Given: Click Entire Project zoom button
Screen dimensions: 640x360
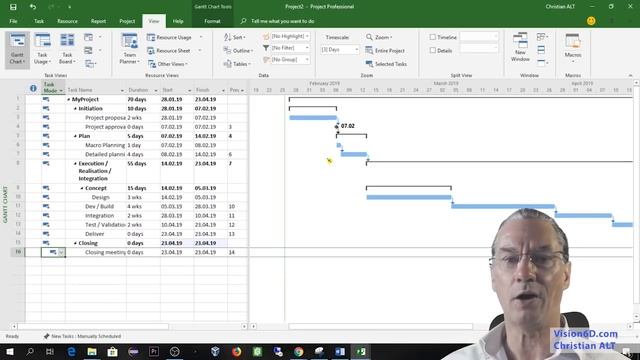Looking at the screenshot, I should pos(385,51).
